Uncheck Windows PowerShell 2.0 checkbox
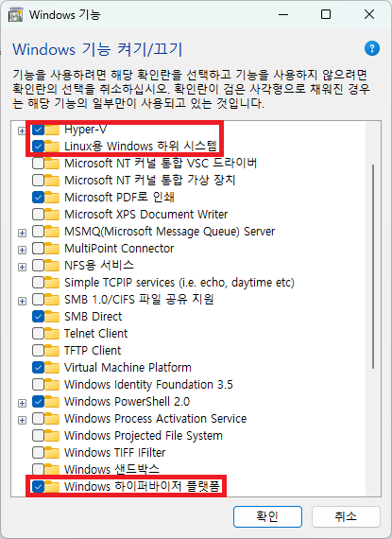The width and height of the screenshot is (392, 539). 38,402
